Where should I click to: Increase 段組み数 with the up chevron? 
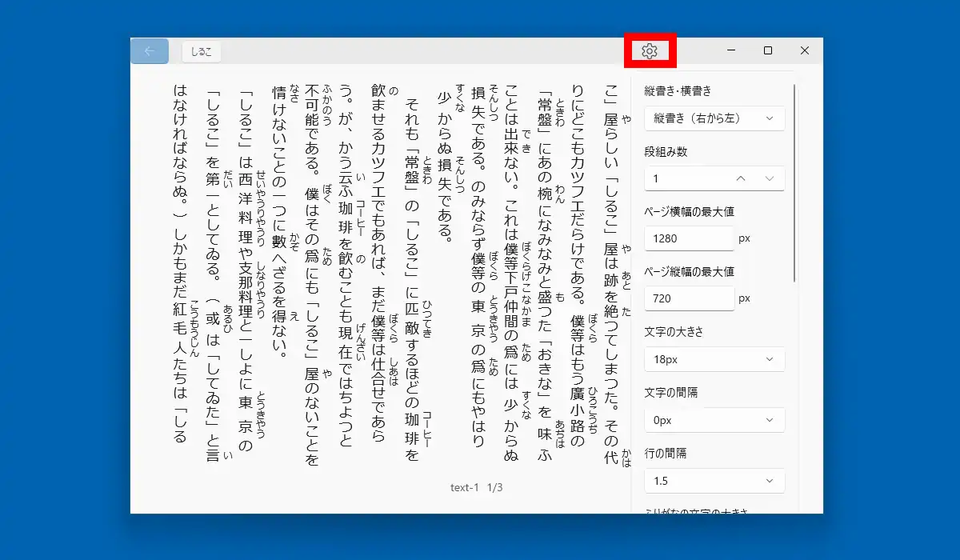[741, 178]
